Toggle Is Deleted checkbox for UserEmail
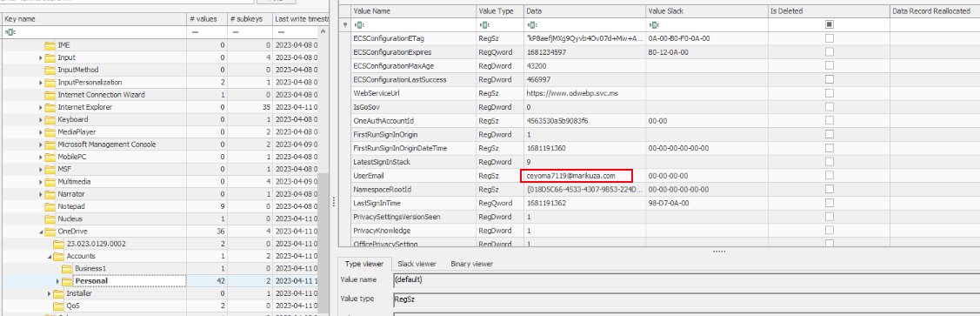Image resolution: width=980 pixels, height=316 pixels. point(830,176)
